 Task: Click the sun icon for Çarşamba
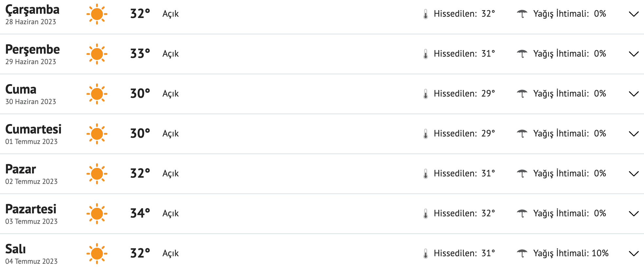pos(97,14)
